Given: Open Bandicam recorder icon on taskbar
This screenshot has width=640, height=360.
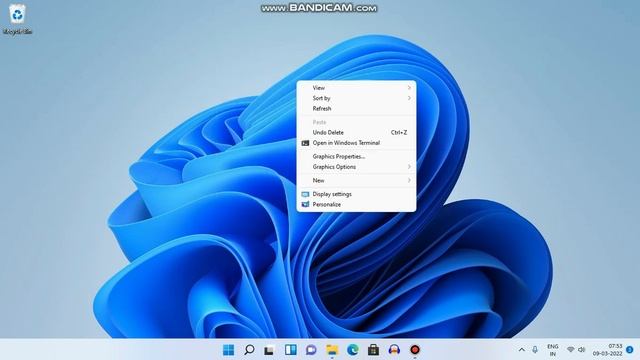Looking at the screenshot, I should pos(415,350).
